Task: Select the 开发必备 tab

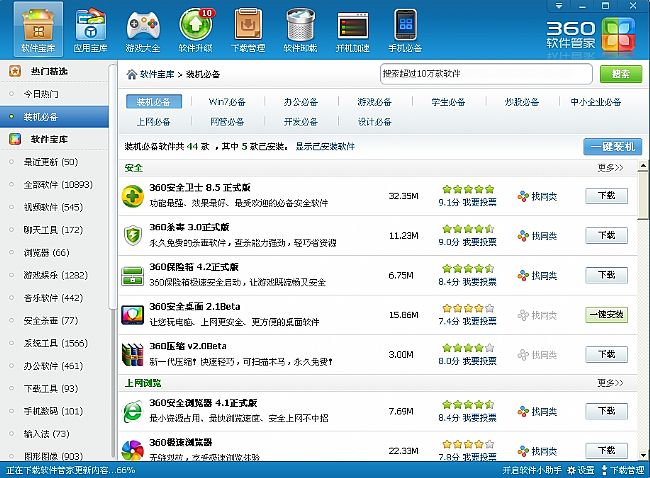Action: coord(301,122)
